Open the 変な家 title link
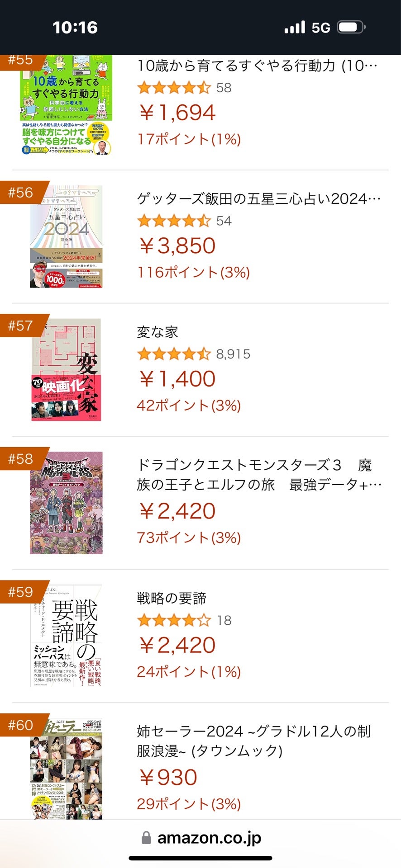This screenshot has height=868, width=401. tap(158, 332)
